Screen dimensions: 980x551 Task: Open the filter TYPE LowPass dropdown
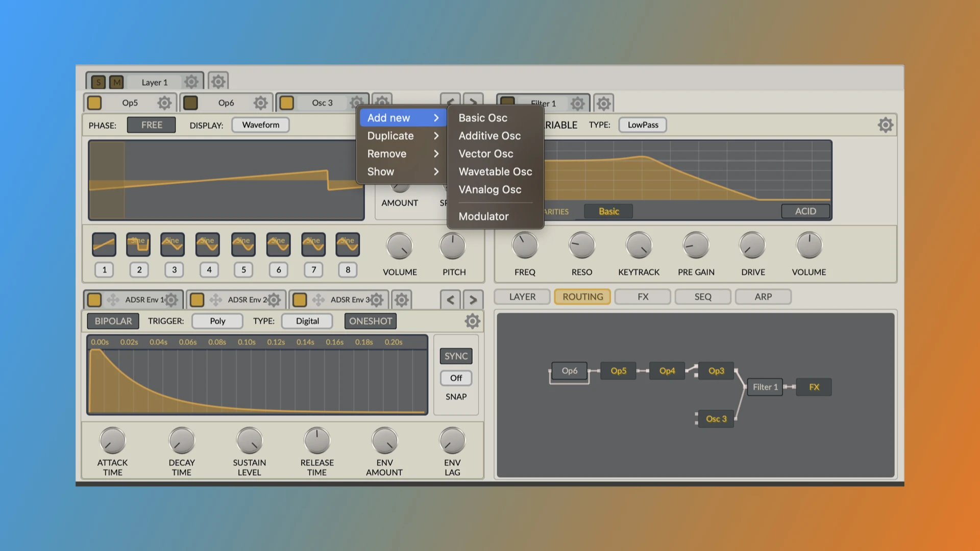click(643, 125)
